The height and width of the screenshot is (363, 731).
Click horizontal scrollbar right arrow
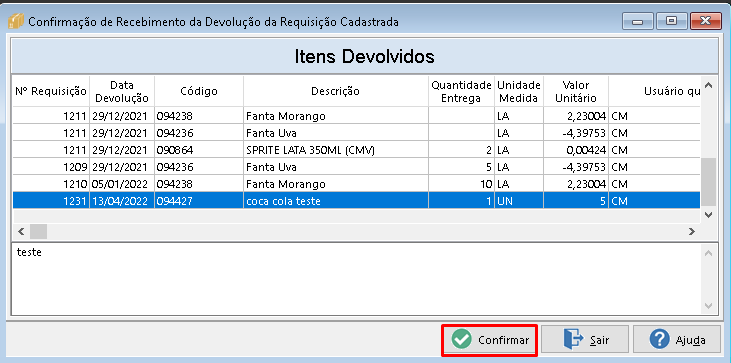pyautogui.click(x=692, y=231)
